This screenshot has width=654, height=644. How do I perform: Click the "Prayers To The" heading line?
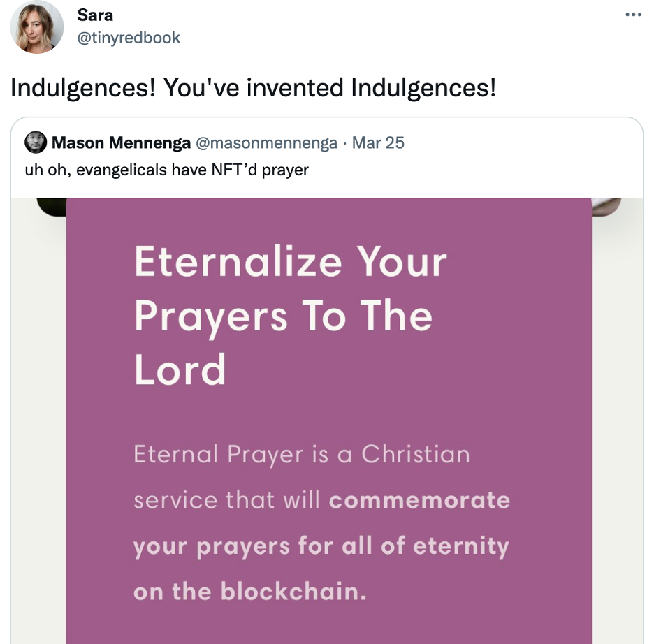(x=283, y=316)
